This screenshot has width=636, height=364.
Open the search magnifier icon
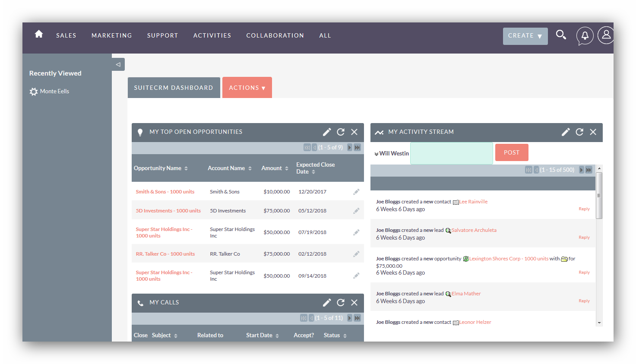coord(561,35)
